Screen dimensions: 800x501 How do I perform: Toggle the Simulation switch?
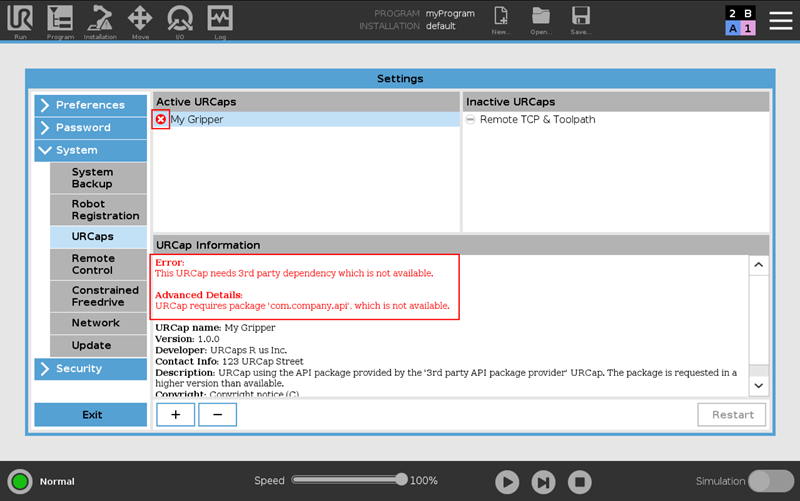point(771,481)
